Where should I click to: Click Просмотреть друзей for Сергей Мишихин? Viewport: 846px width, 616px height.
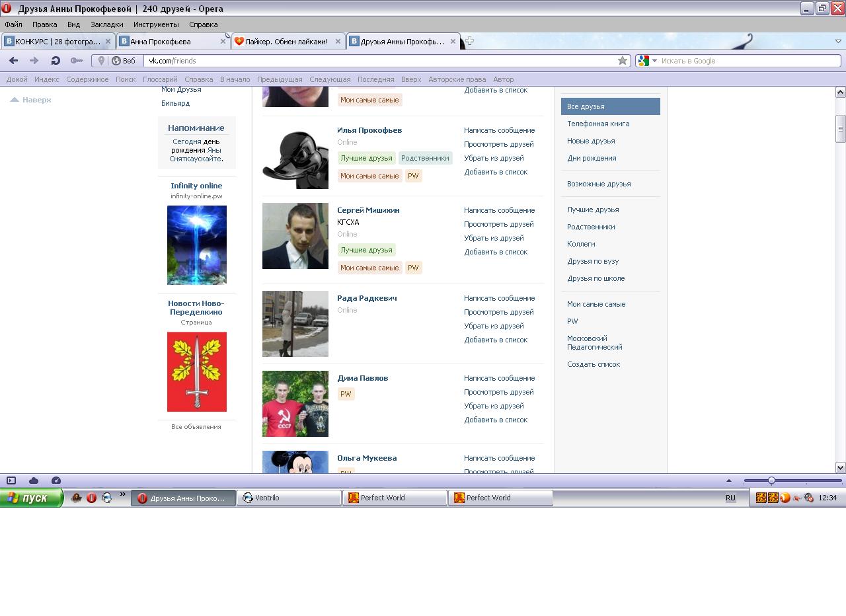point(498,224)
